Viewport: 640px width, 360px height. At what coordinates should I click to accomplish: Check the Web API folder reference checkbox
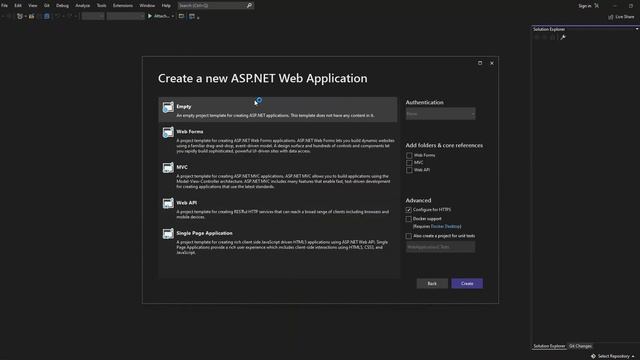409,170
